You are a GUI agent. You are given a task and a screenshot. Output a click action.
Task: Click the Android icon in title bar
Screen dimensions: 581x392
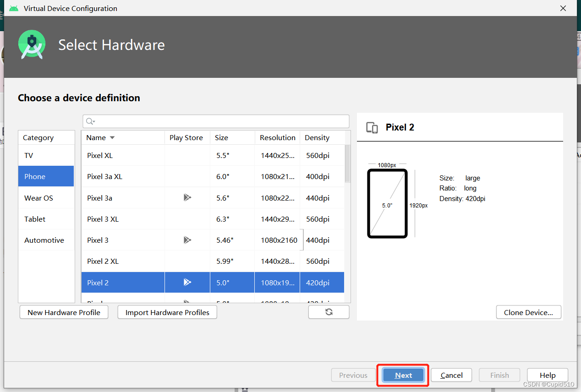[x=14, y=8]
